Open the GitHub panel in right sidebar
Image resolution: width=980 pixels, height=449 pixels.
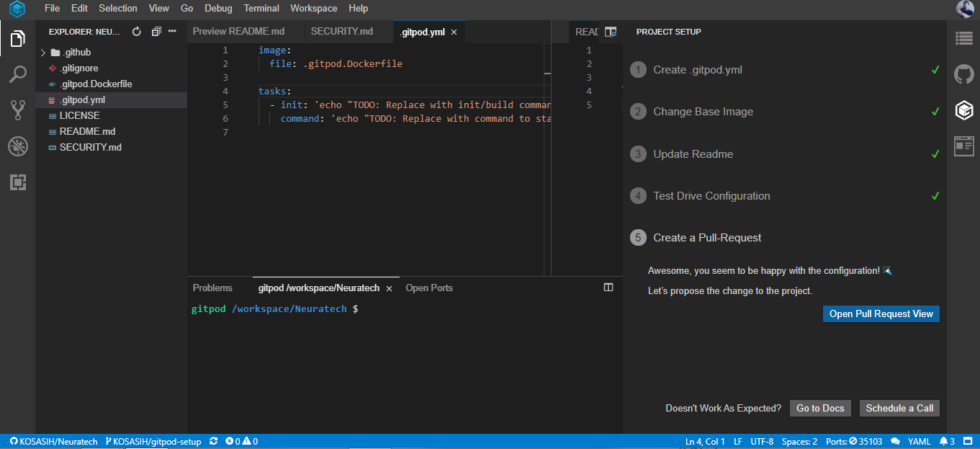coord(963,74)
